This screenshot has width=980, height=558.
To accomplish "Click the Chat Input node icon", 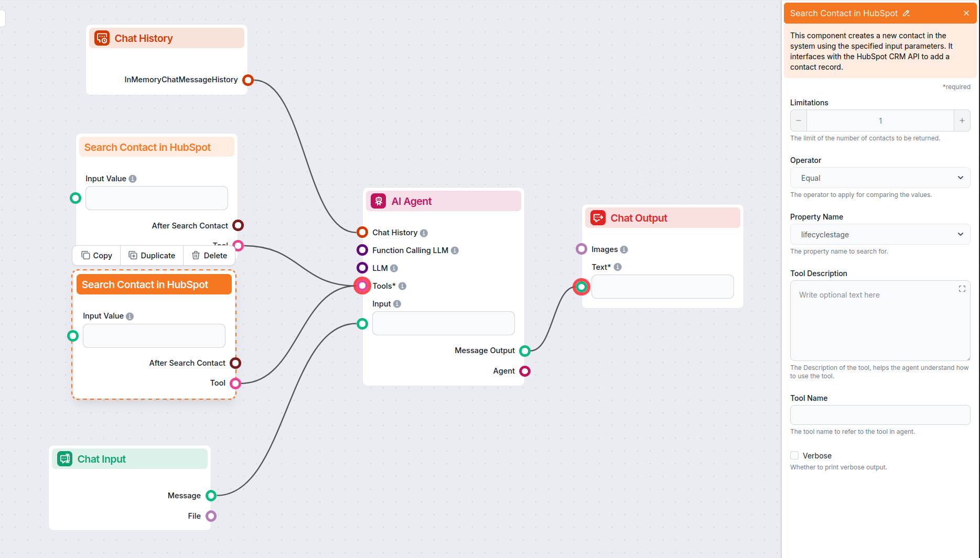I will pyautogui.click(x=64, y=459).
